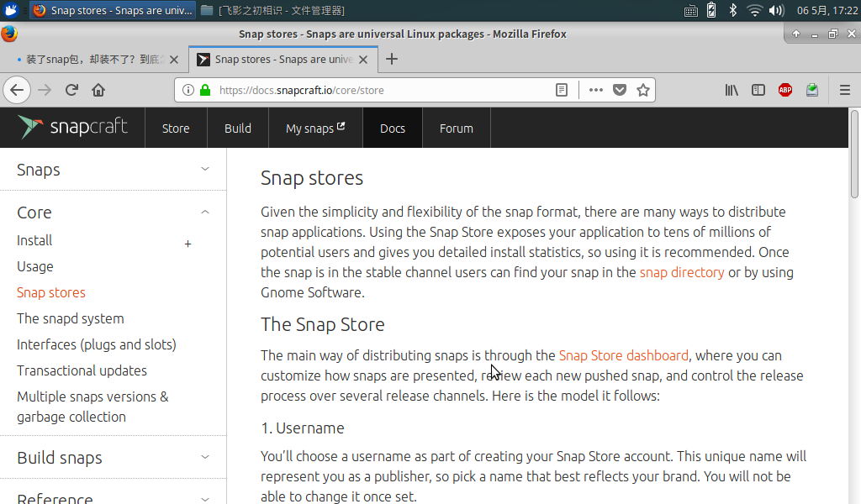Open a new browser tab
Viewport: 861px width, 504px height.
click(392, 60)
